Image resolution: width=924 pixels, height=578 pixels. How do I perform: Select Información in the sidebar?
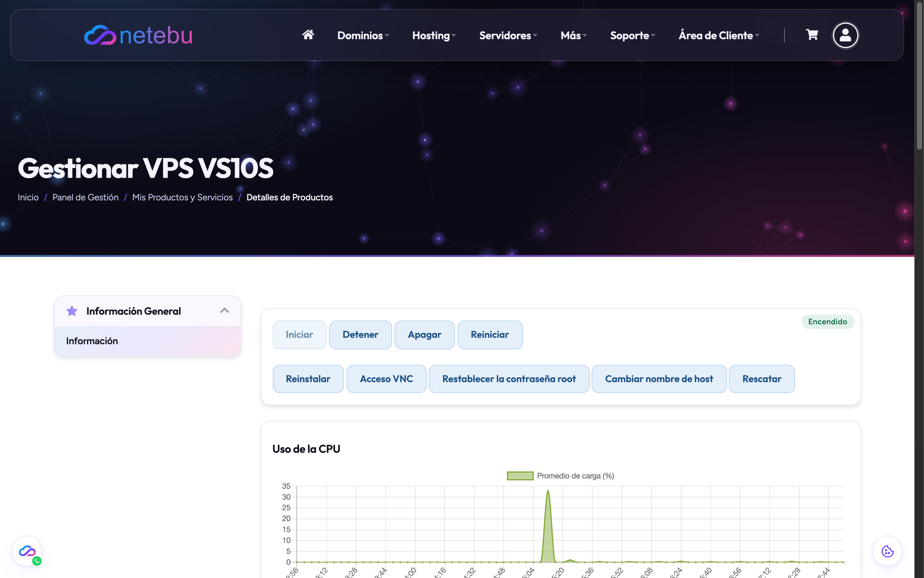pyautogui.click(x=147, y=341)
